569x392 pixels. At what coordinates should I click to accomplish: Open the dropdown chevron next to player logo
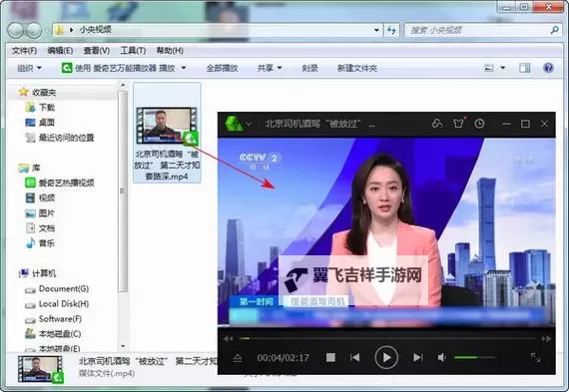coord(249,124)
